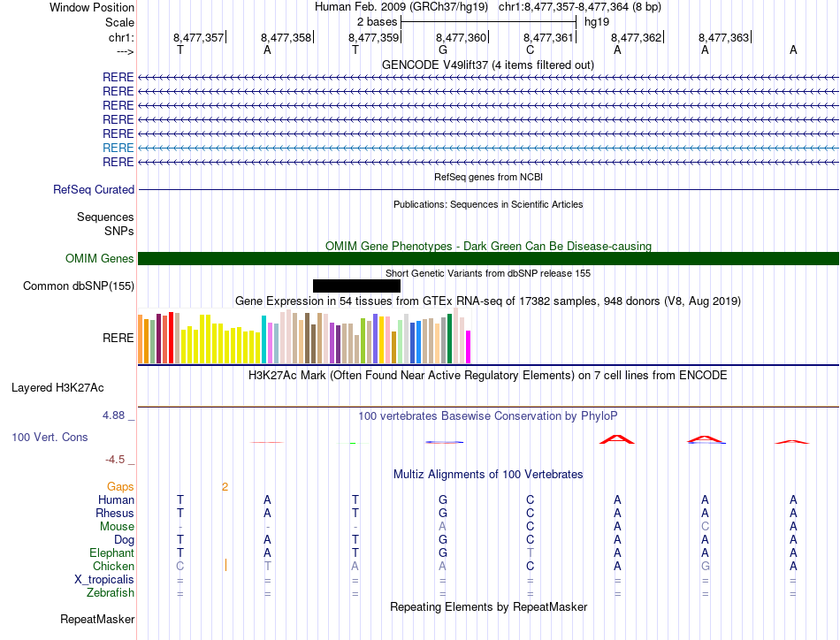Click the Dog species label
840x640 pixels.
tap(124, 540)
